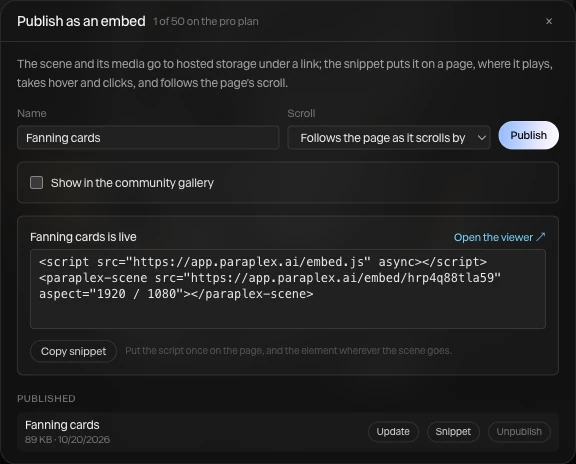Open the Scroll behavior dropdown
Viewport: 576px width, 464px height.
(389, 138)
